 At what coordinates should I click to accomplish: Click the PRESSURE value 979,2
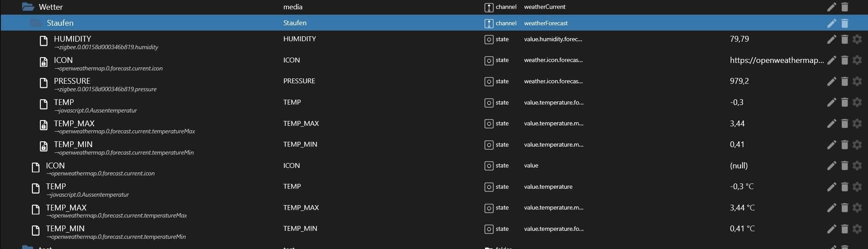739,81
